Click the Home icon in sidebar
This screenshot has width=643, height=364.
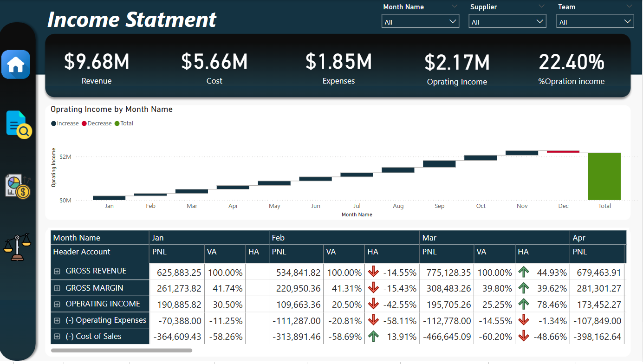coord(16,65)
